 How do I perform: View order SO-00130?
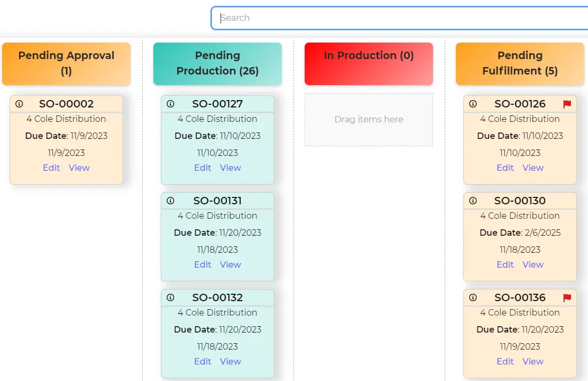click(533, 264)
